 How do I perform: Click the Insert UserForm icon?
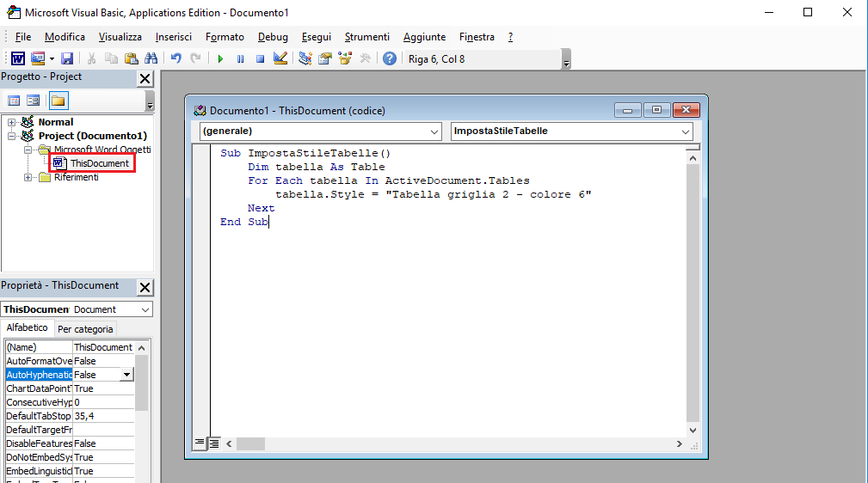[38, 58]
